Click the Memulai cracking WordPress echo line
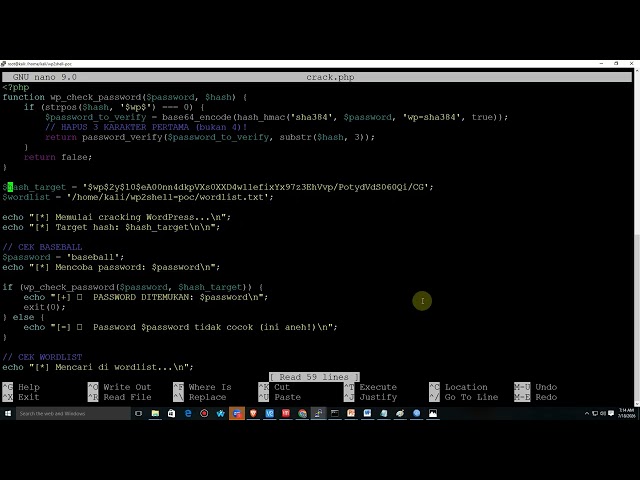The height and width of the screenshot is (480, 640). 116,217
